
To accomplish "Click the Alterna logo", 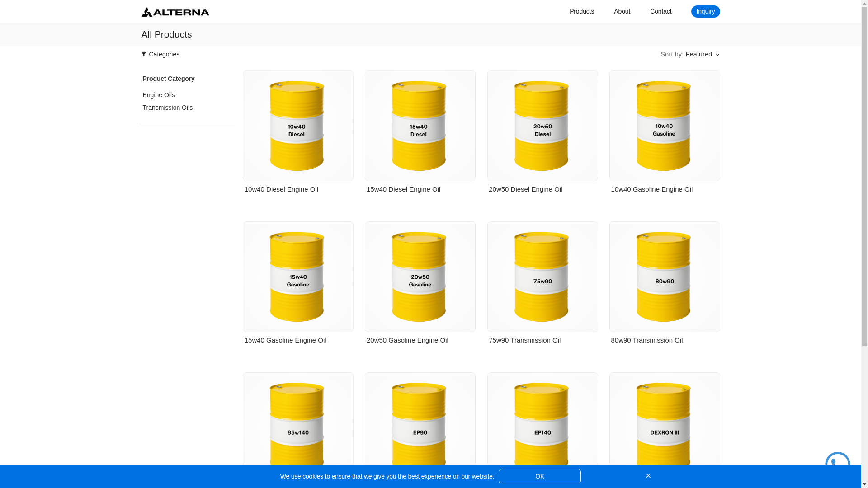I will pos(175,12).
